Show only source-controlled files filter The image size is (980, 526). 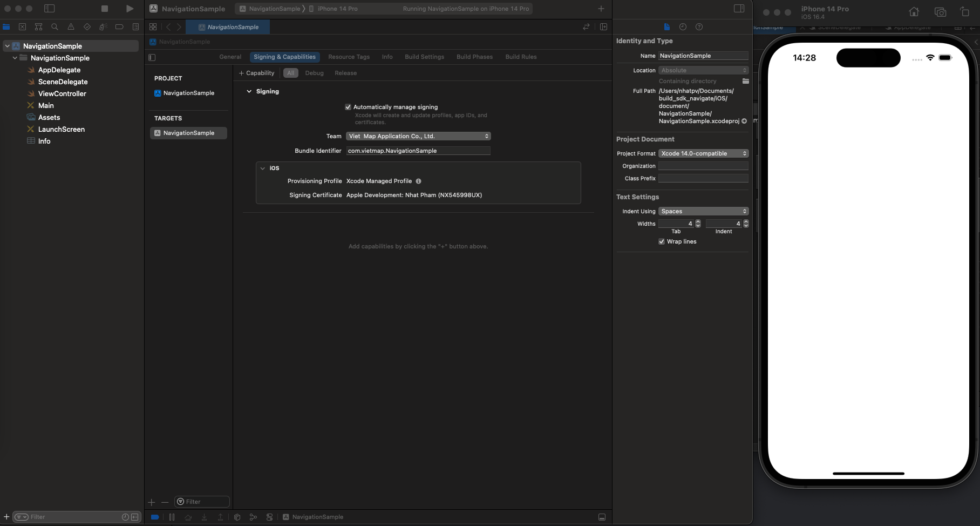tap(135, 517)
